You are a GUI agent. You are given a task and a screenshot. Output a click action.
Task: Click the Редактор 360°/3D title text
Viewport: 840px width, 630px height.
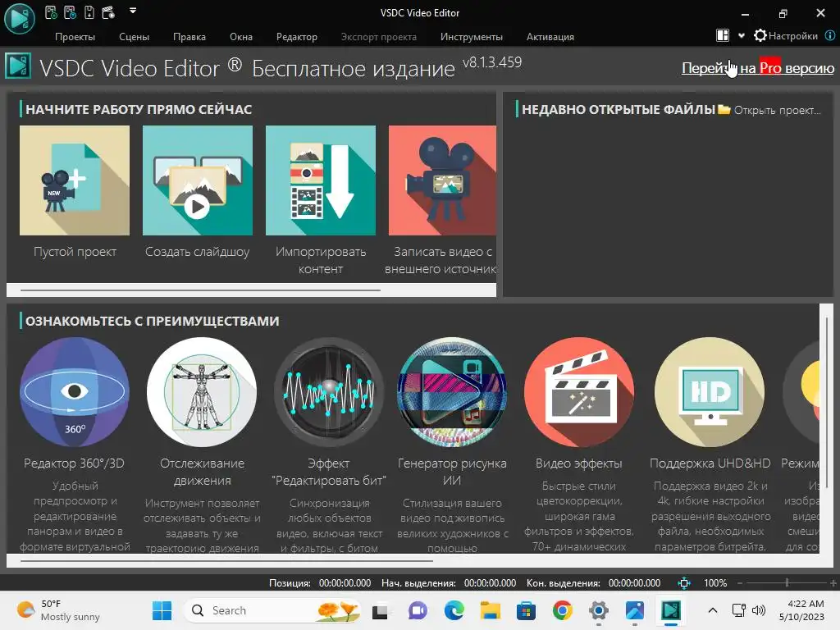74,463
